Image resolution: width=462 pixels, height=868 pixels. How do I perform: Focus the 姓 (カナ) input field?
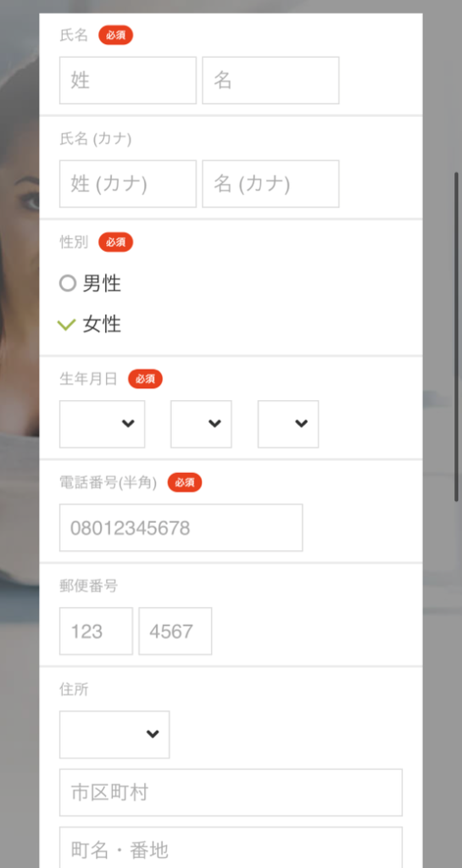pos(128,184)
